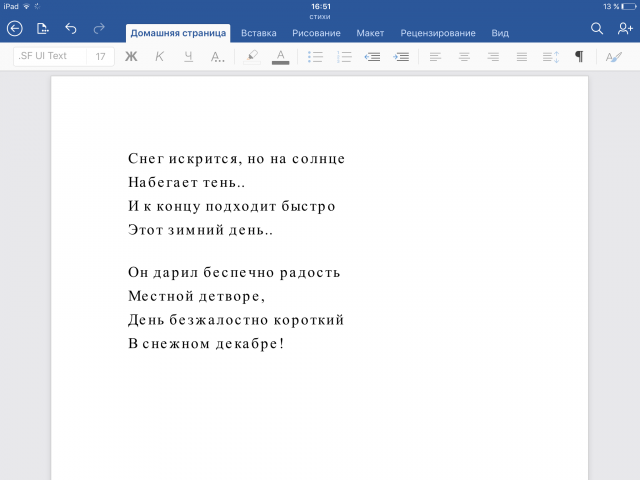Viewport: 640px width, 480px height.
Task: Show paragraph marks
Action: (x=579, y=56)
